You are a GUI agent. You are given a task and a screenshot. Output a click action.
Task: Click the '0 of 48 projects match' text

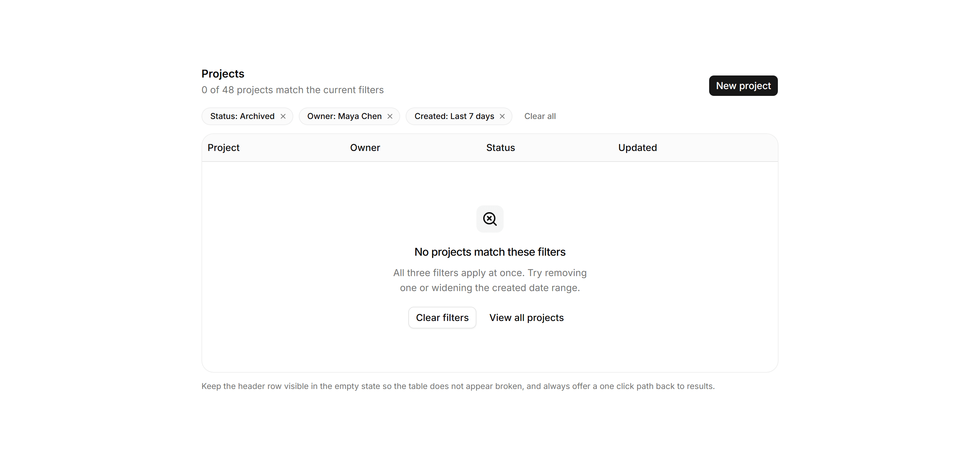(x=293, y=90)
